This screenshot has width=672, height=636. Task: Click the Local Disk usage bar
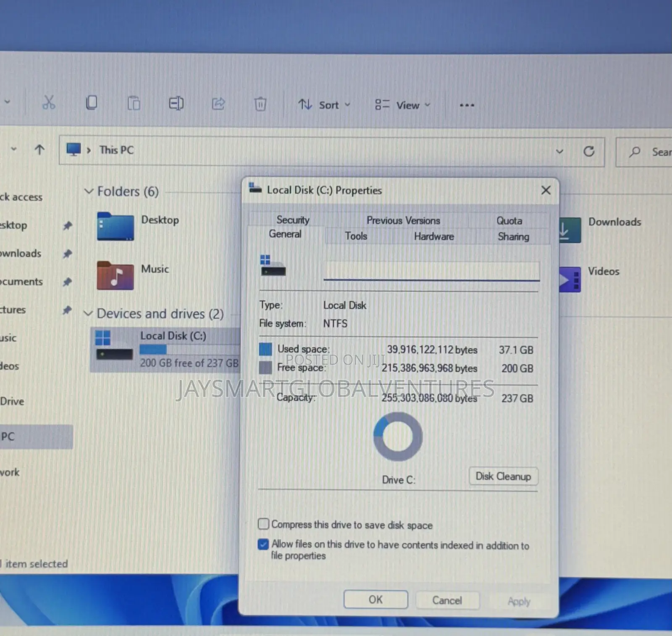189,350
